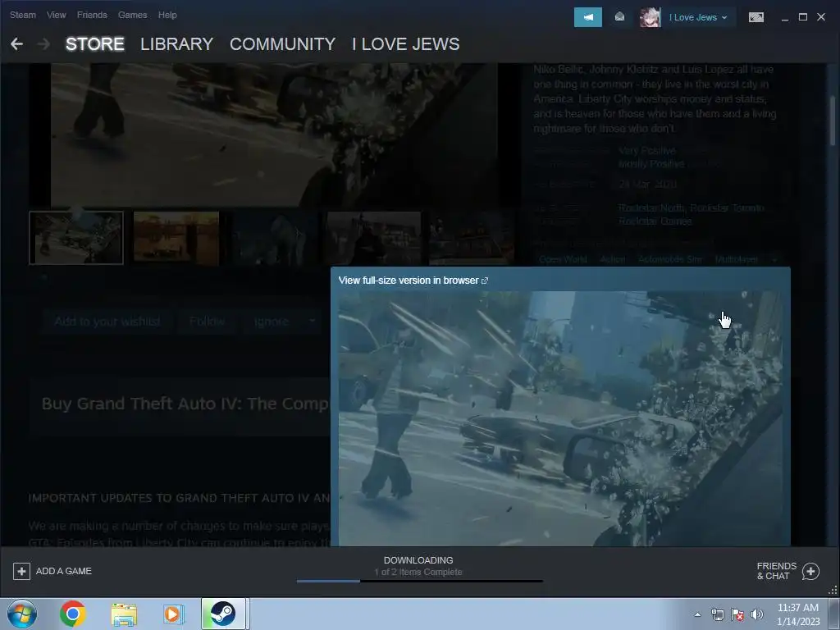Select the first screenshot thumbnail
Screen dimensions: 840x630
coord(76,238)
